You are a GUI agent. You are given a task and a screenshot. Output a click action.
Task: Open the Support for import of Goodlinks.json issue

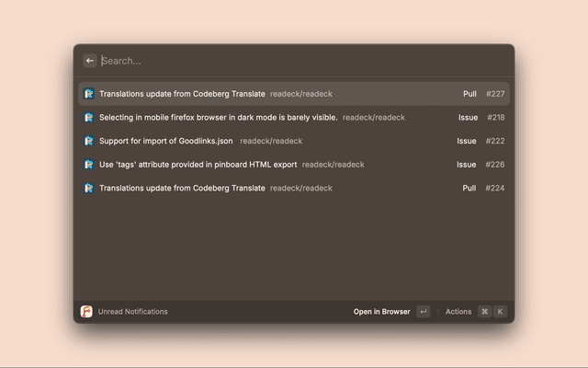tap(166, 141)
